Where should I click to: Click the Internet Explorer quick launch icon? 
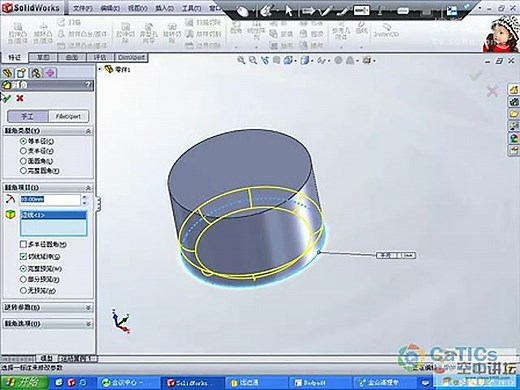[84, 382]
